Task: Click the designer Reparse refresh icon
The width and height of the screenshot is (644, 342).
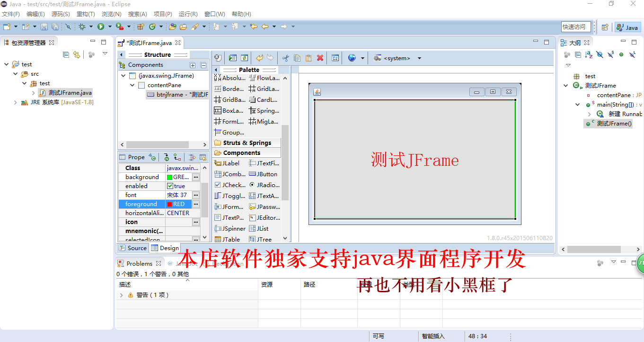Action: [x=244, y=58]
